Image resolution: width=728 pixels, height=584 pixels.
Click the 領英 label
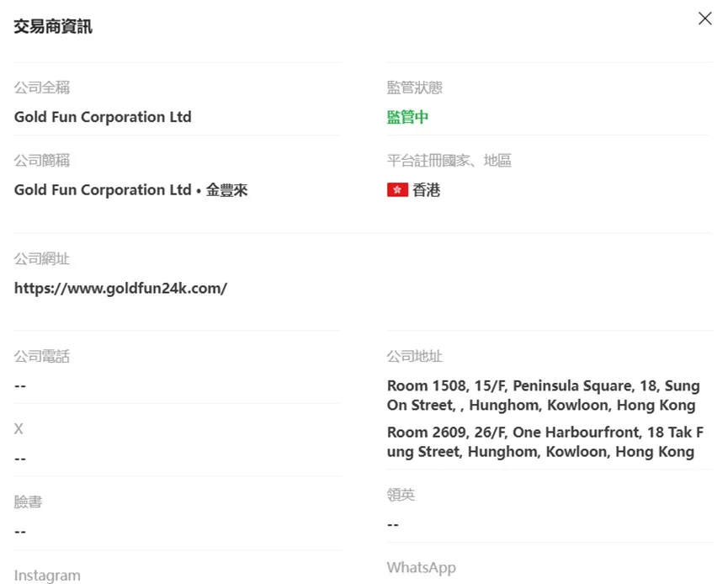(401, 495)
